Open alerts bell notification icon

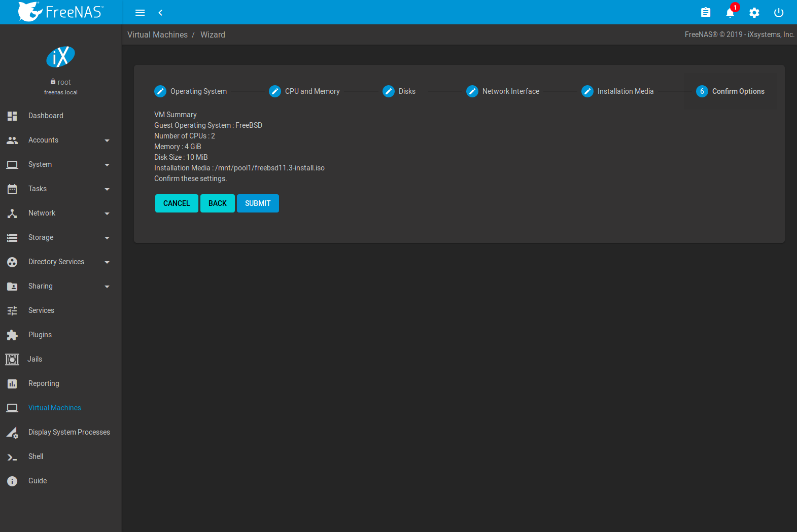pos(730,13)
